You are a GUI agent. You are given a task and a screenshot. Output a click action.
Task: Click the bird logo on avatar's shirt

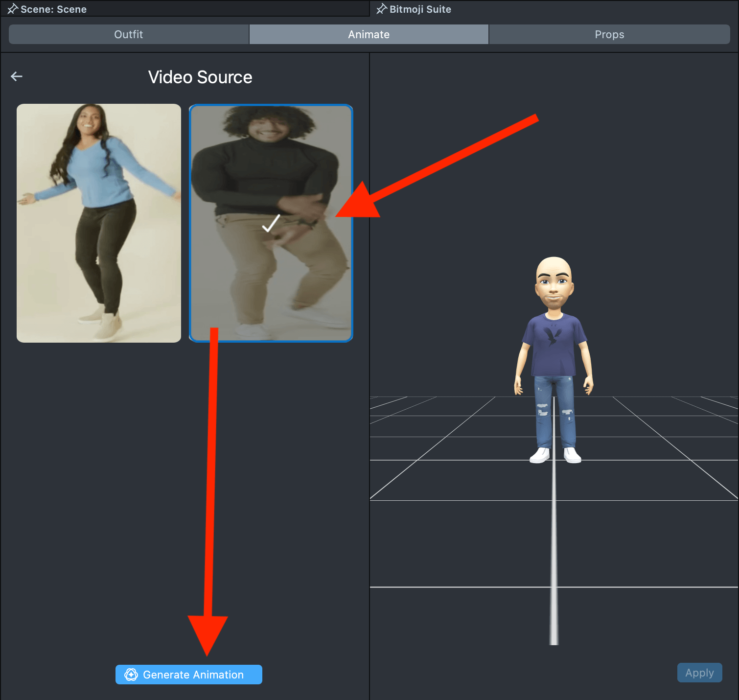click(552, 336)
